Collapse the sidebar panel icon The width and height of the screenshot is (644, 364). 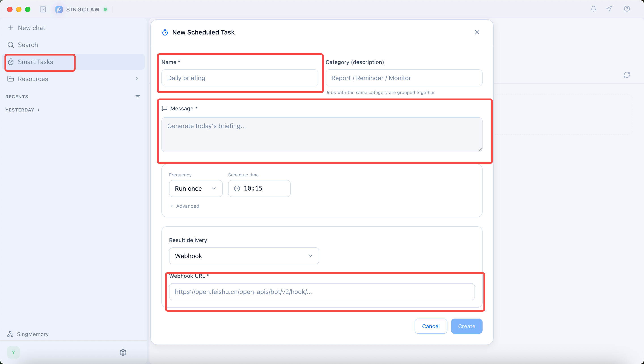click(43, 9)
